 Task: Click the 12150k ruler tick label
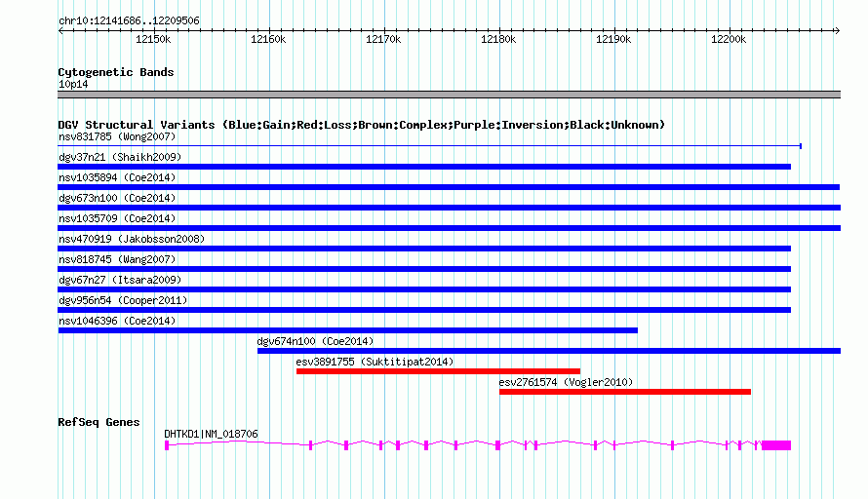click(x=153, y=39)
